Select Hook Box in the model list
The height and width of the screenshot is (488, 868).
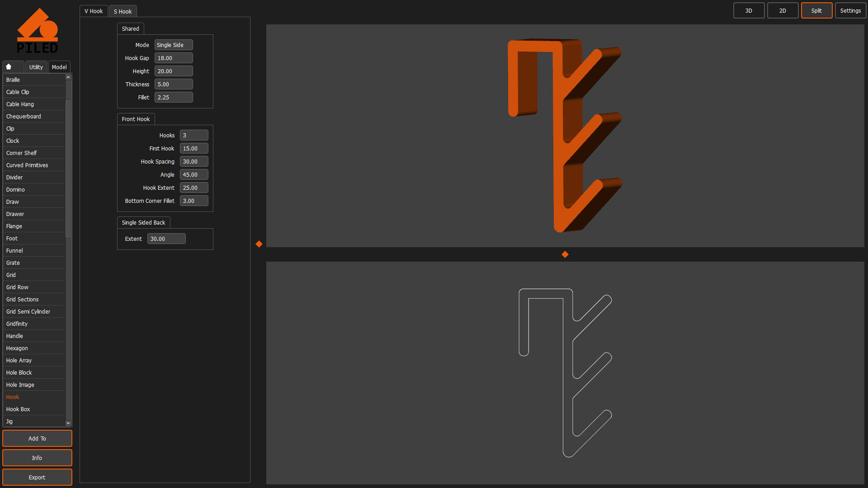coord(34,409)
